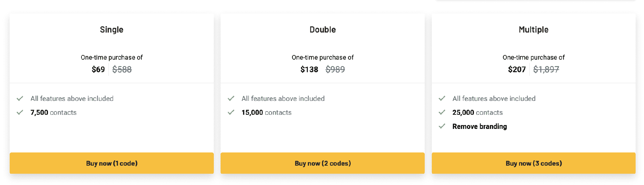Click the $69 price in Single plan

coord(98,69)
